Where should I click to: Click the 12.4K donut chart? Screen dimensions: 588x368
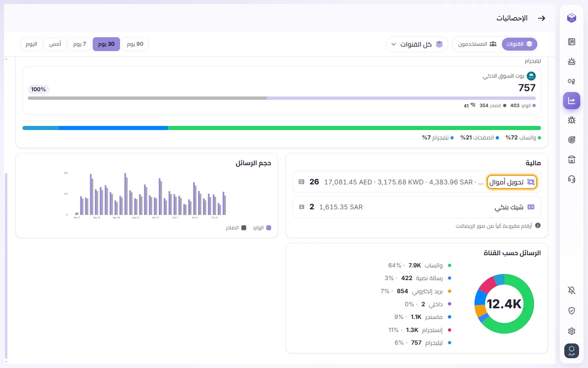pyautogui.click(x=504, y=304)
